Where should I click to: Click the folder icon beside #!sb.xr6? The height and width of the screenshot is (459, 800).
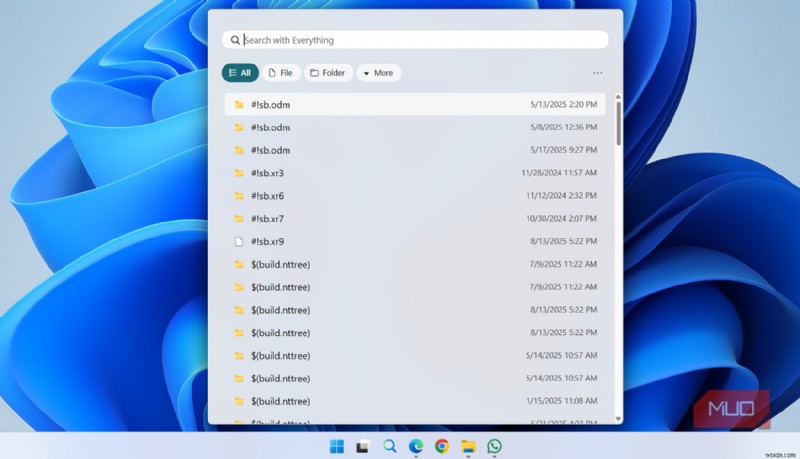click(239, 196)
